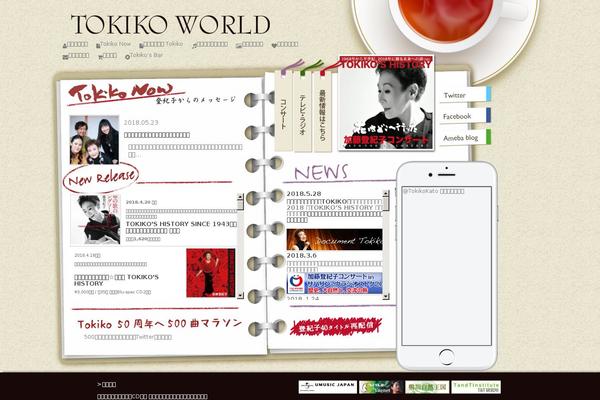
Task: Open the TandTinstitute footer banner
Action: [476, 387]
